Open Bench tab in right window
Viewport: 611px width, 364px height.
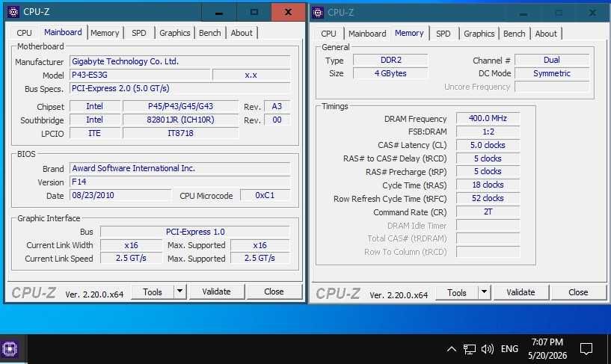click(514, 34)
